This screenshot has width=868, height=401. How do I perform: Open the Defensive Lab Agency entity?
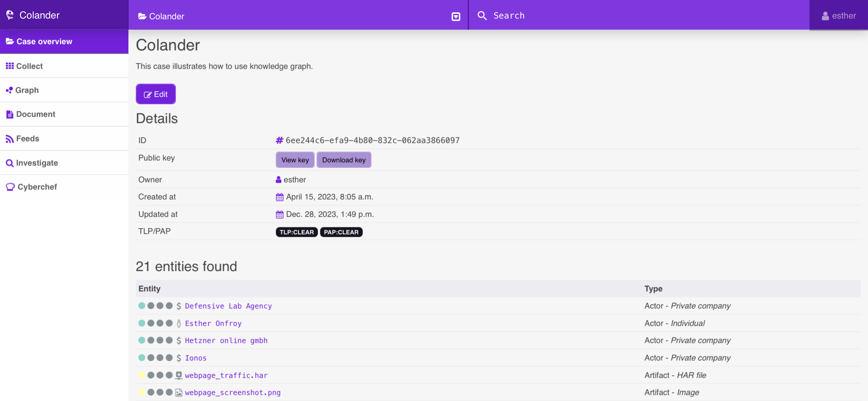pyautogui.click(x=228, y=306)
